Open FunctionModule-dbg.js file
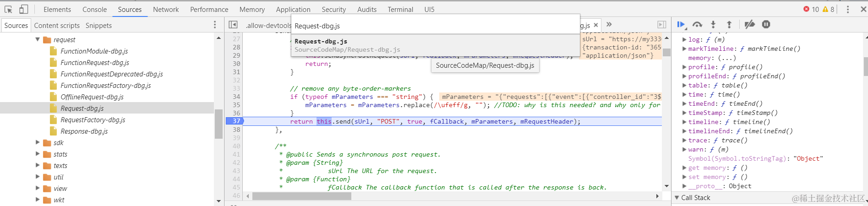 [x=94, y=51]
